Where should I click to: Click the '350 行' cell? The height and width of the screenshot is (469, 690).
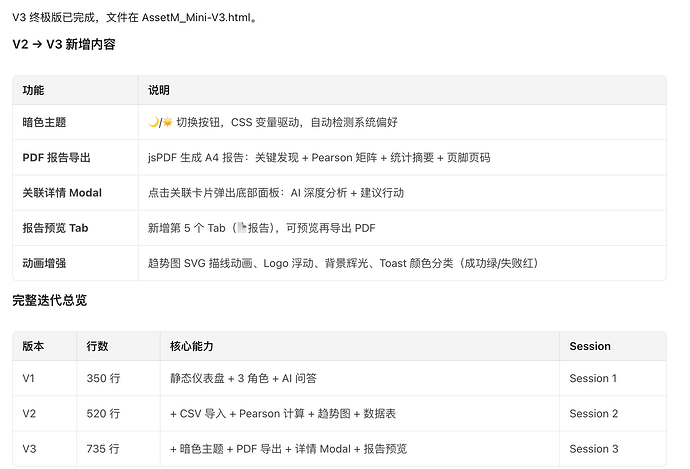tap(118, 378)
